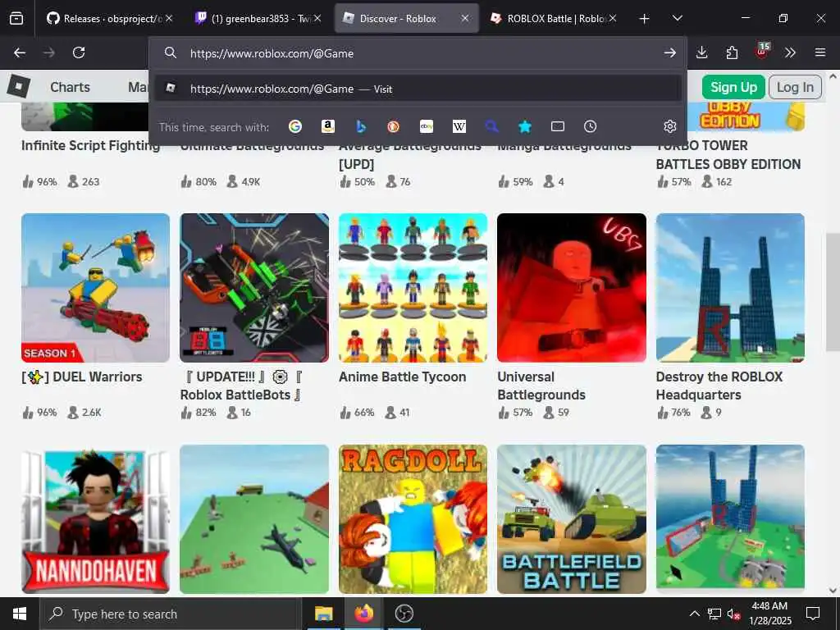Open the Charts menu item on Roblox
This screenshot has width=840, height=630.
click(x=71, y=87)
